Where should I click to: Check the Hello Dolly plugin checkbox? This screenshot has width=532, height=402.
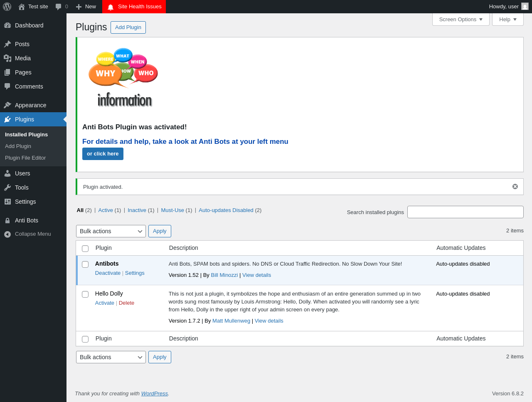[x=85, y=294]
